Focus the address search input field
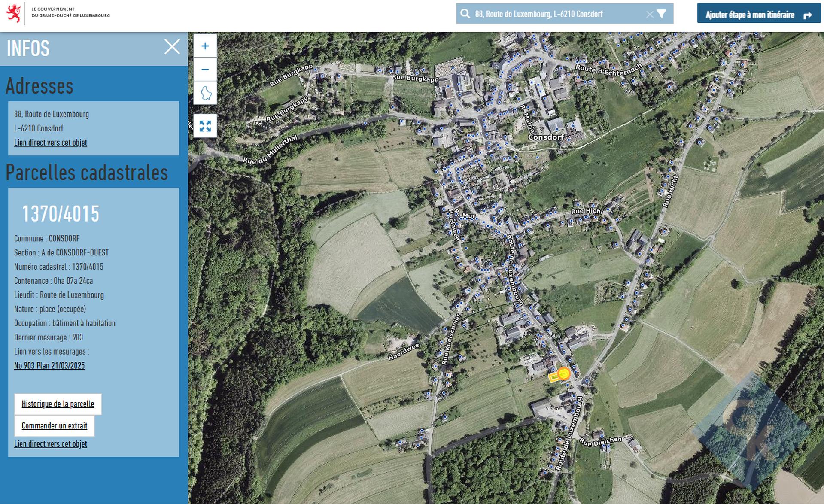 pyautogui.click(x=557, y=14)
